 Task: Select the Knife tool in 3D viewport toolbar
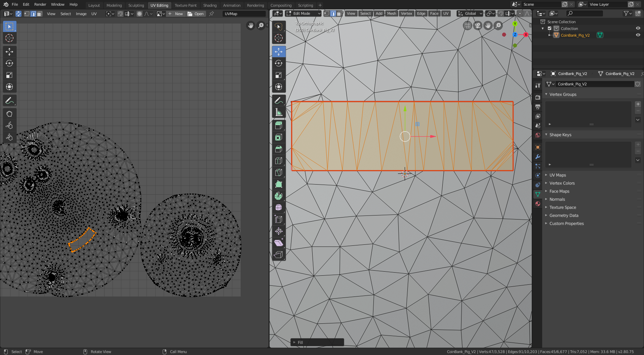279,172
